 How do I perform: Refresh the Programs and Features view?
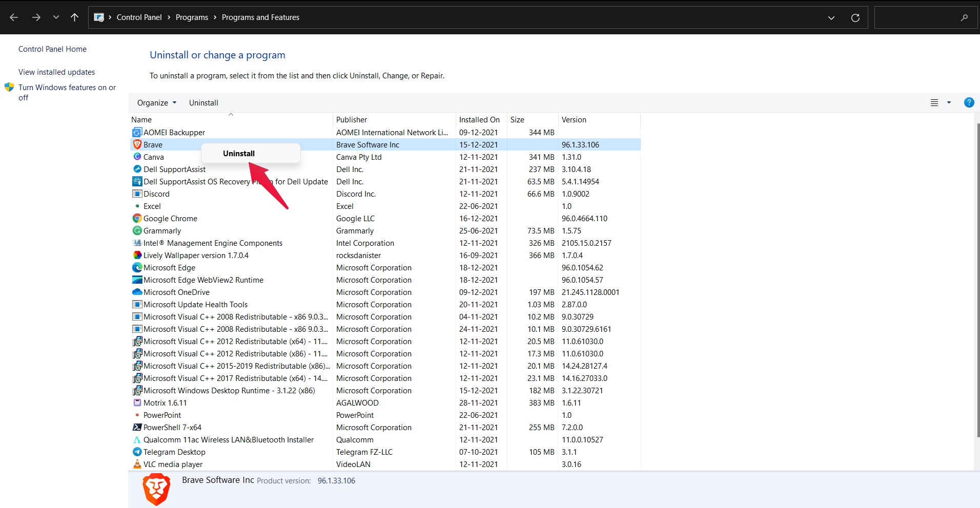point(855,18)
